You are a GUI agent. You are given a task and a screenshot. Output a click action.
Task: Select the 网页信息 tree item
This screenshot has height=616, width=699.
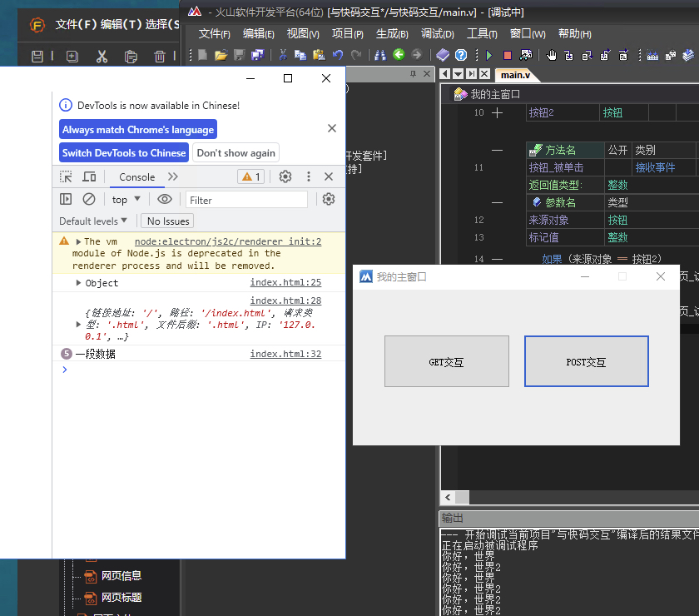121,576
